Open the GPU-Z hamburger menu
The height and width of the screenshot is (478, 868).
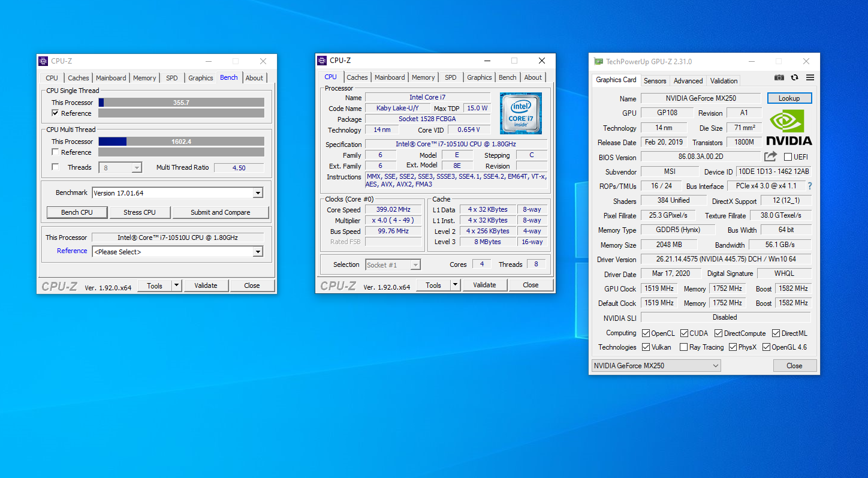click(x=810, y=77)
